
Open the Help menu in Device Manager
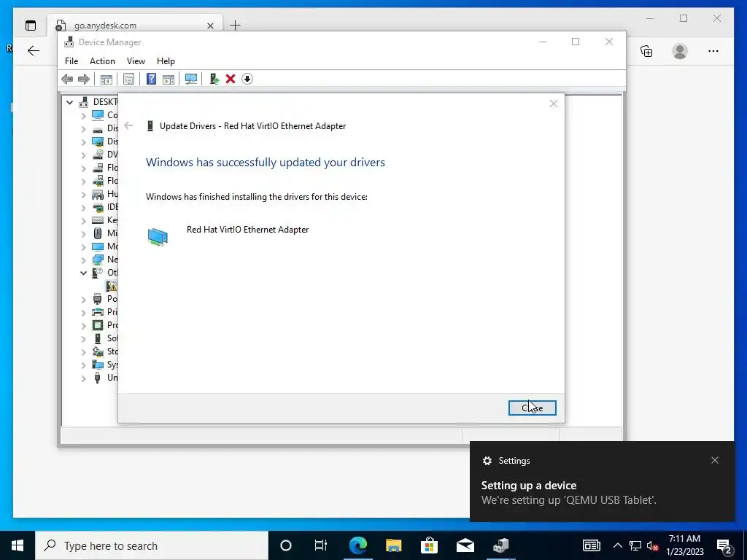(x=166, y=61)
